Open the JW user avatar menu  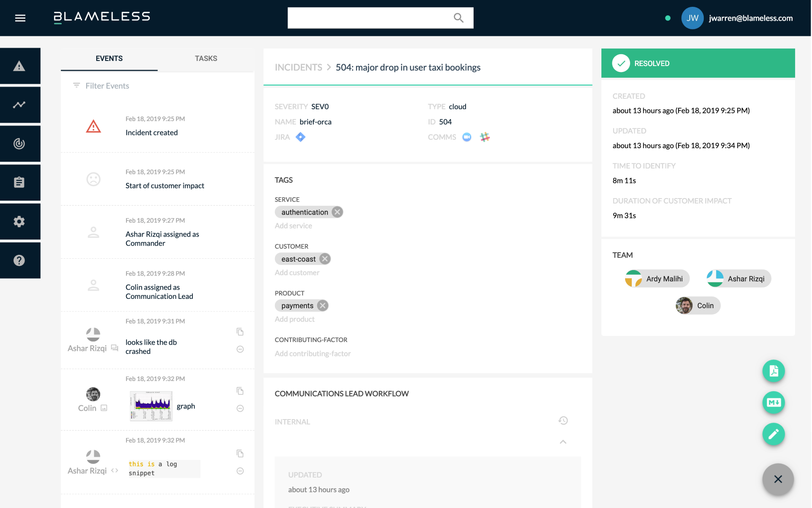[692, 18]
